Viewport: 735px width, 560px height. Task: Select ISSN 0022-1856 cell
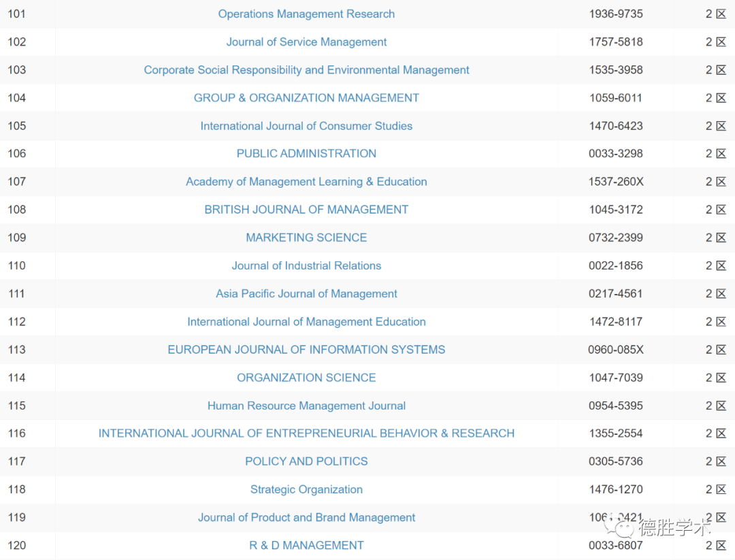tap(615, 265)
